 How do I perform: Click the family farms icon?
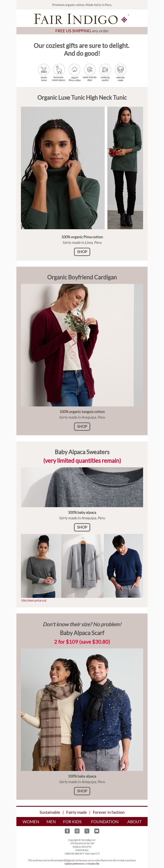44,69
